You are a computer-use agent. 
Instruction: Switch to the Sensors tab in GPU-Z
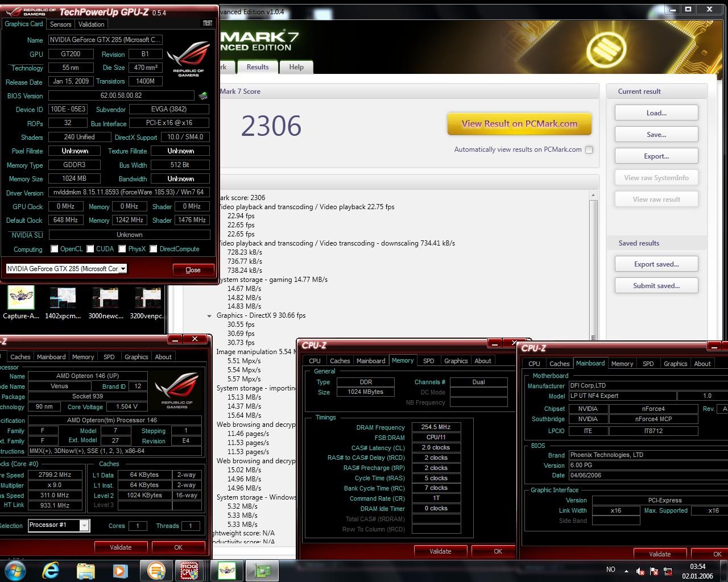[x=61, y=24]
